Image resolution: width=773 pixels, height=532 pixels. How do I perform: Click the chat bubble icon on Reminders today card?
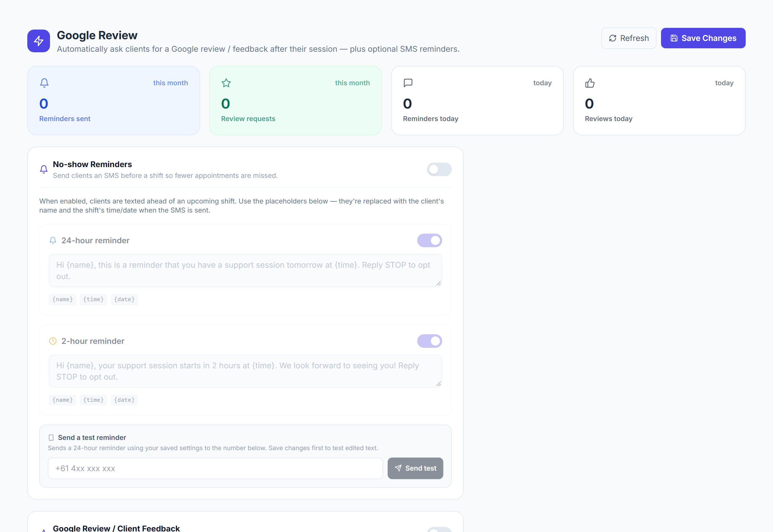click(x=408, y=83)
